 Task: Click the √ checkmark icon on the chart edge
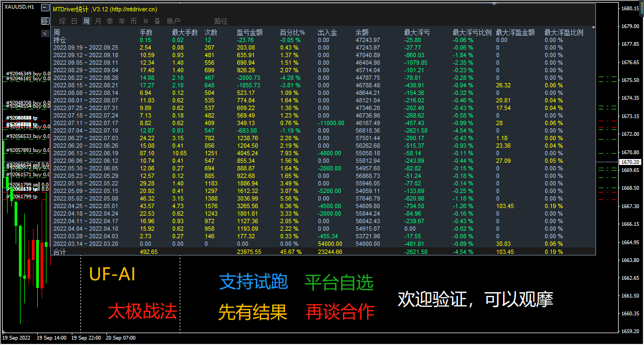pyautogui.click(x=45, y=33)
